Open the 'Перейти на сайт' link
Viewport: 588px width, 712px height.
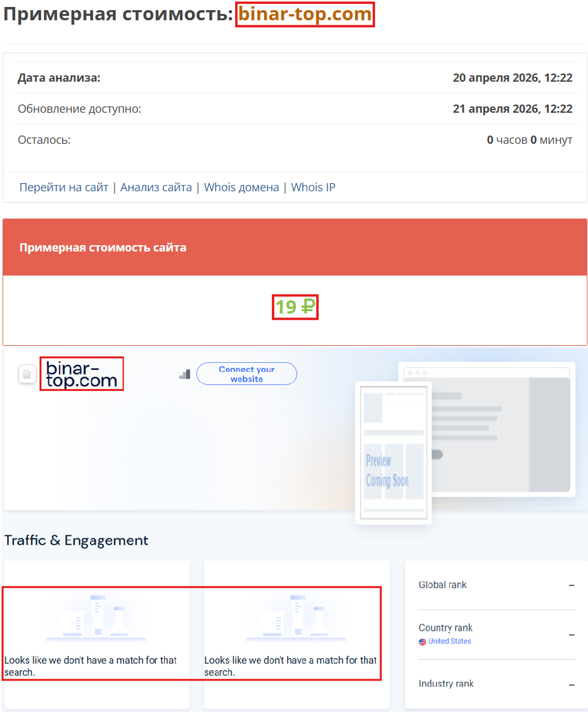(x=63, y=187)
